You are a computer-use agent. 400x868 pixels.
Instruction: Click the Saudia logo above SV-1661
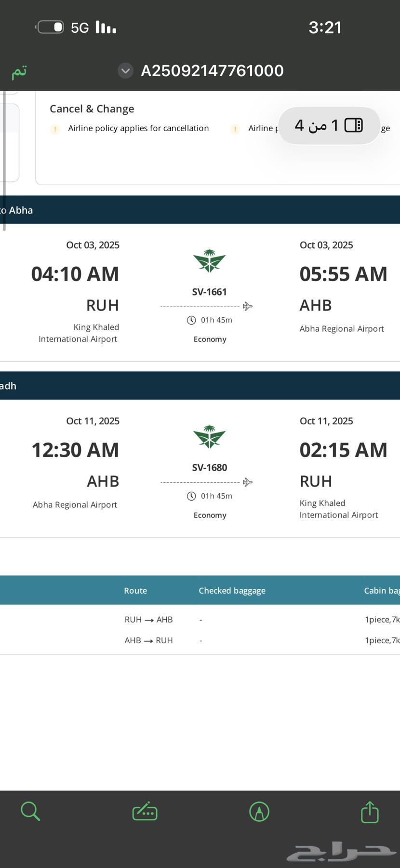point(209,261)
